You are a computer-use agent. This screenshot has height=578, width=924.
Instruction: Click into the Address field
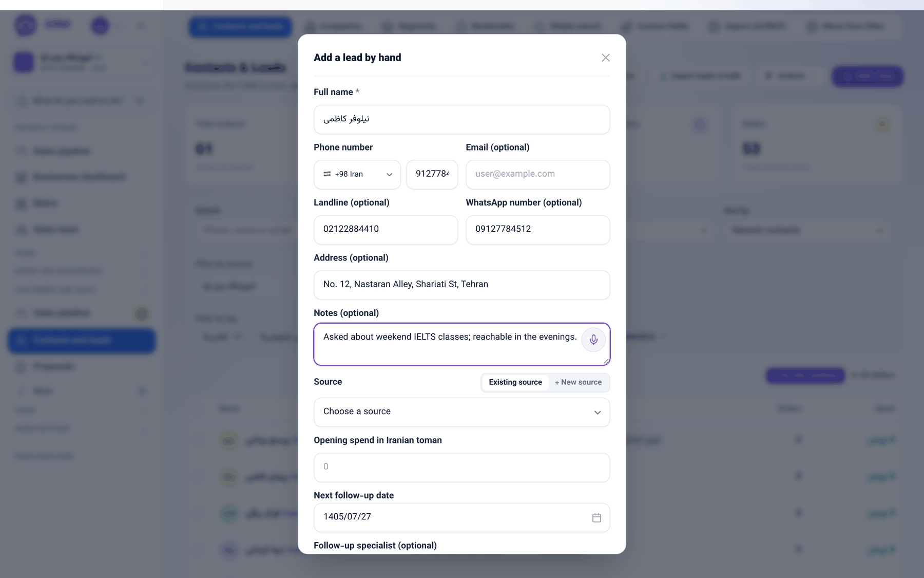[462, 285]
